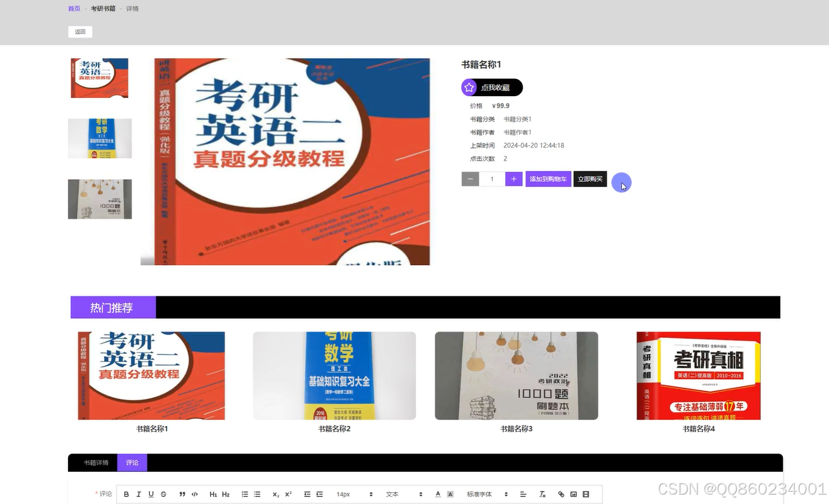Click the author value 书籍作者1
This screenshot has height=504, width=829.
point(517,133)
